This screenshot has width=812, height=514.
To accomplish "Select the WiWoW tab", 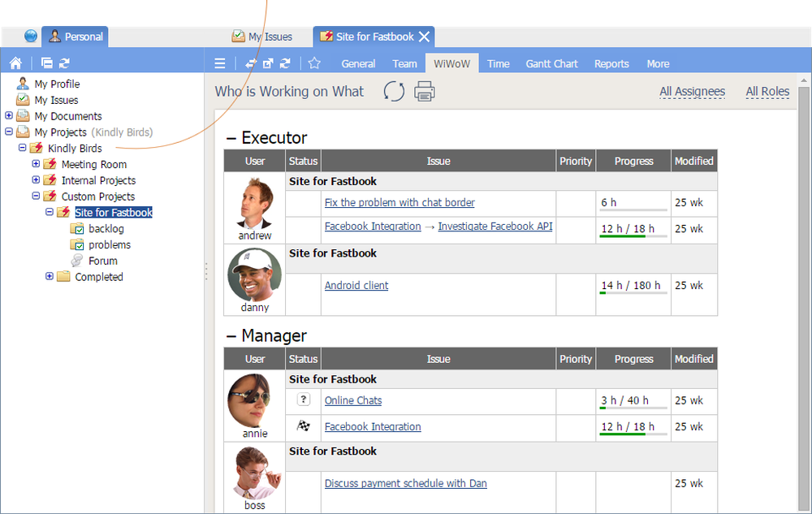I will (x=452, y=63).
